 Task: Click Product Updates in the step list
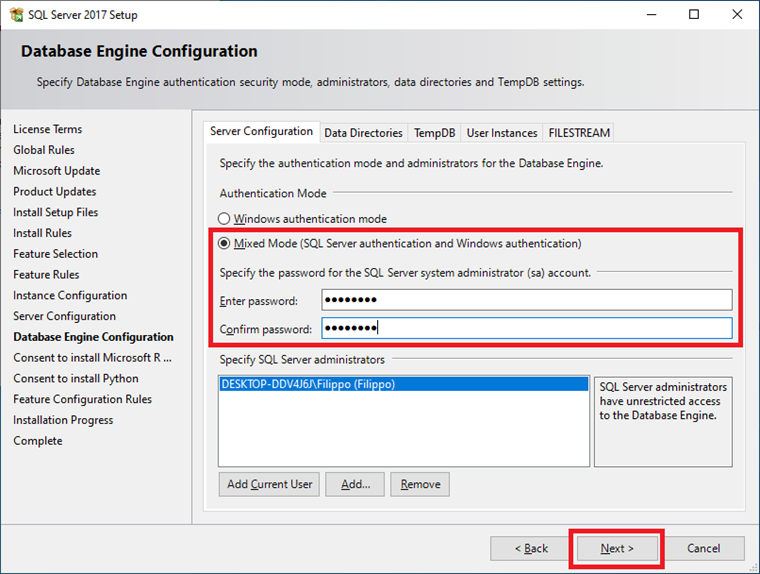click(x=55, y=191)
